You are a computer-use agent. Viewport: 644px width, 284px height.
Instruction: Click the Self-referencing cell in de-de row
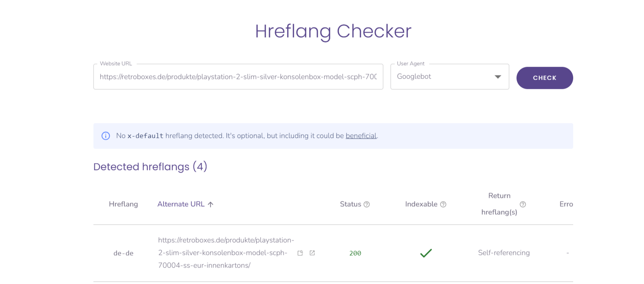504,253
